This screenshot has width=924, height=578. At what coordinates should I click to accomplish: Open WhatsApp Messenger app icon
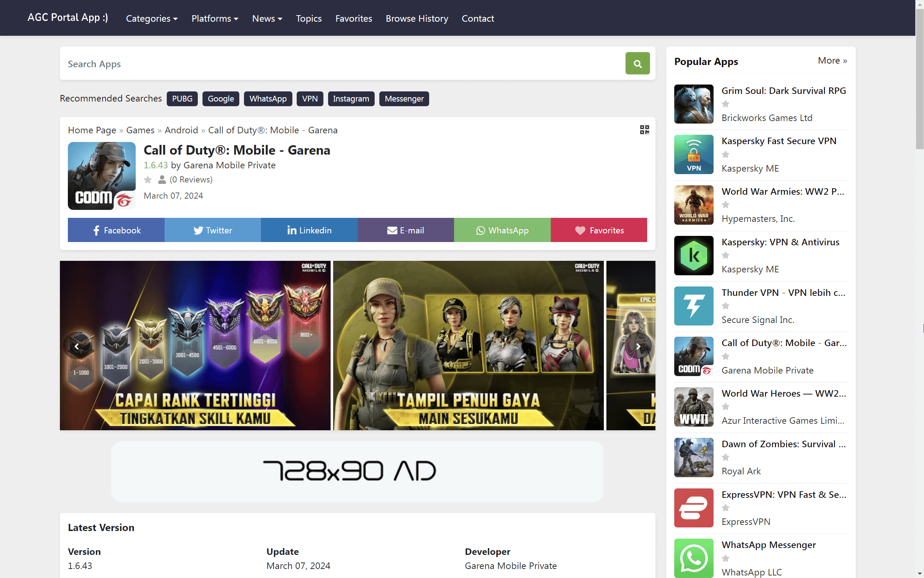click(x=694, y=558)
